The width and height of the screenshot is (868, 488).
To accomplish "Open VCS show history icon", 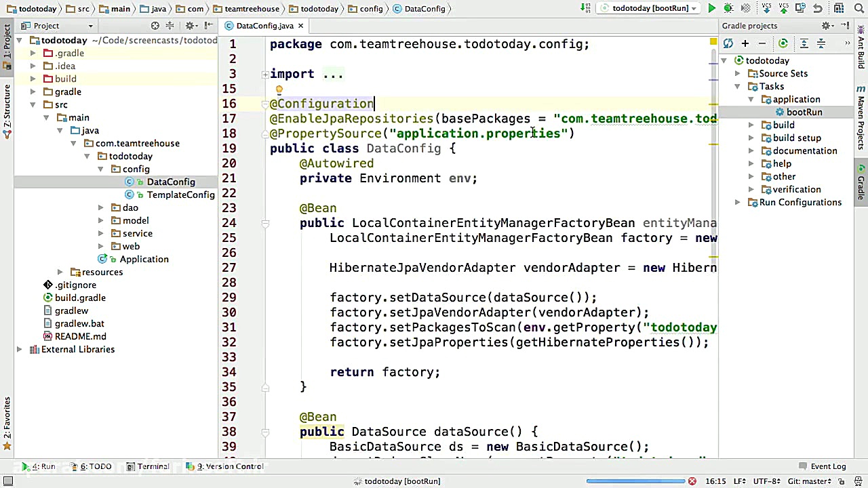I will coord(801,8).
